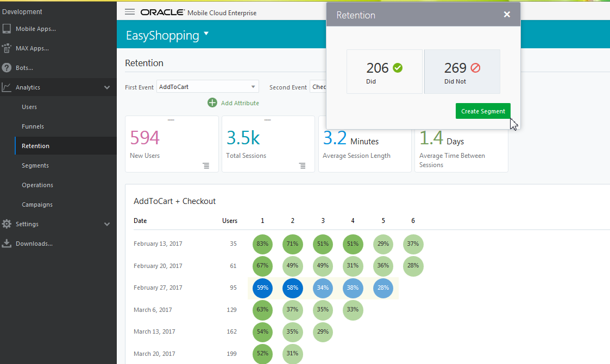This screenshot has height=364, width=610.
Task: Click 83% bubble for February 13
Action: [262, 244]
